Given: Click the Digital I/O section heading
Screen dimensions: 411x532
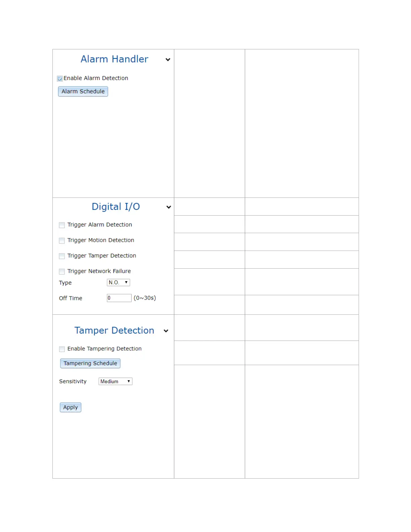Looking at the screenshot, I should [x=116, y=207].
